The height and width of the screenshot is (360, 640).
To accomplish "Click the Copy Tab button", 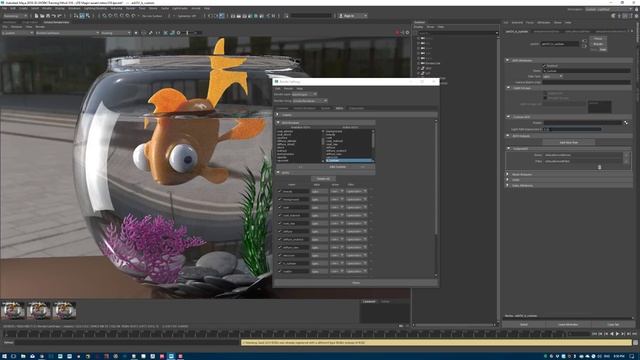I will coord(613,324).
